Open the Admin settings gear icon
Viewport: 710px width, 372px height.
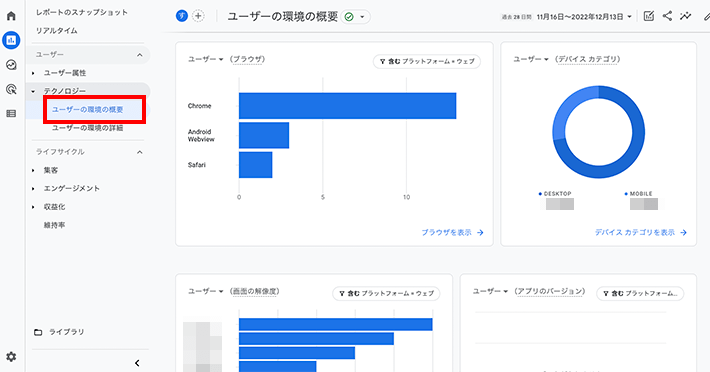tap(11, 357)
